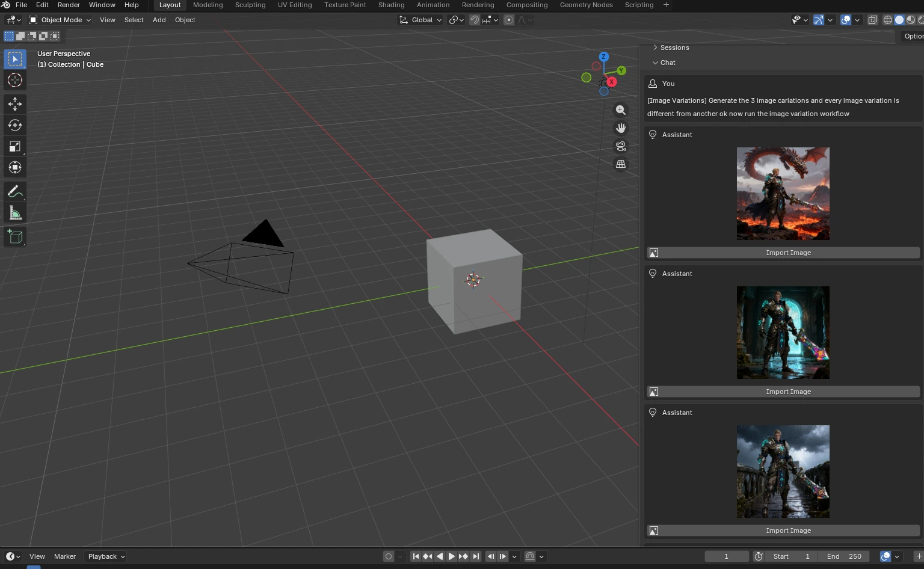
Task: Jump to timeline end frame
Action: (x=476, y=556)
